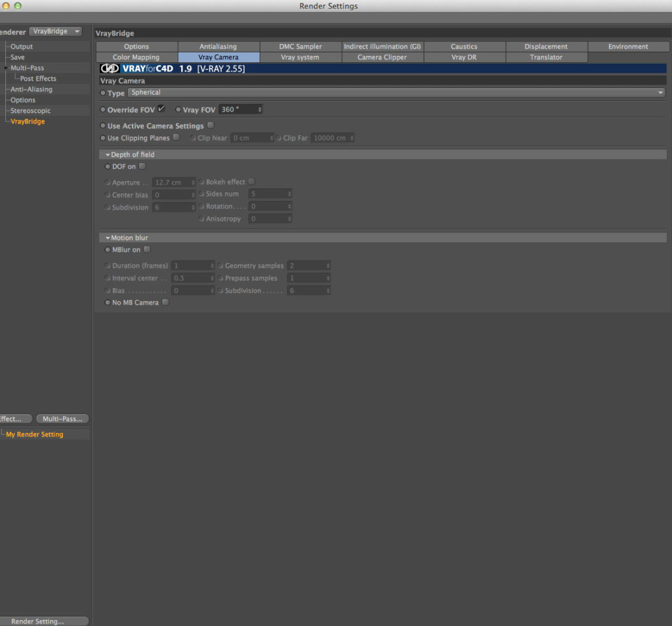The height and width of the screenshot is (626, 672).
Task: Select VrayBridge in the settings tree
Action: (x=28, y=121)
